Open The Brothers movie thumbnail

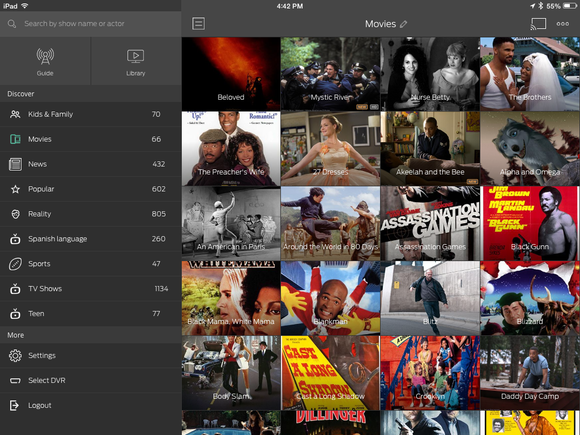tap(530, 74)
